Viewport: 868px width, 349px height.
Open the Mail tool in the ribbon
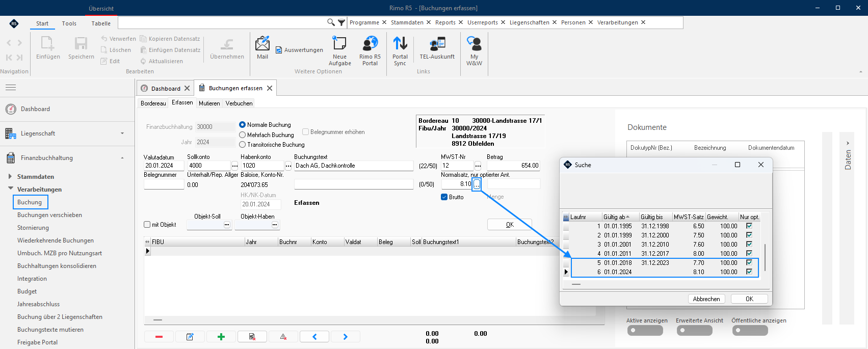[262, 48]
